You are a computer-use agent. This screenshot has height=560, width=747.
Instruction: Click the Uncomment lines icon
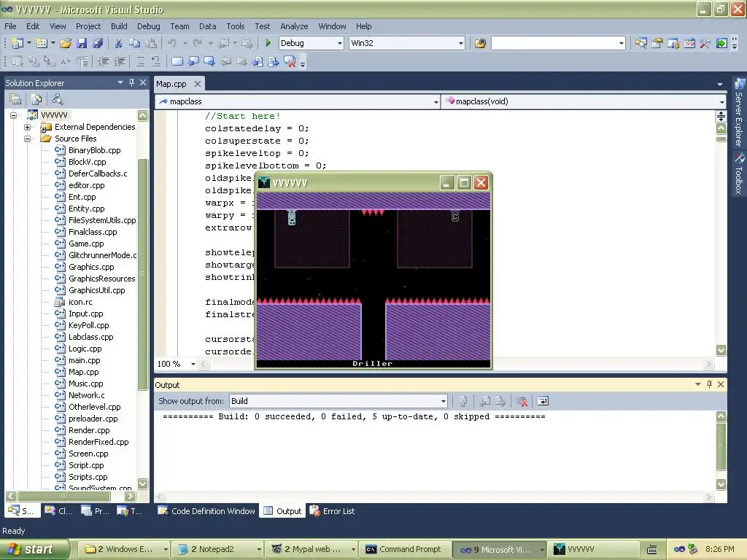(x=156, y=61)
